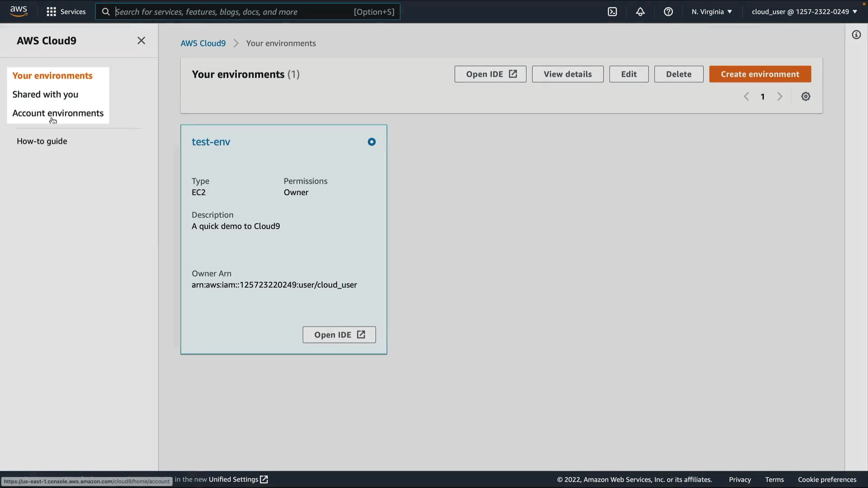Click the test-env environment name link

tap(211, 142)
